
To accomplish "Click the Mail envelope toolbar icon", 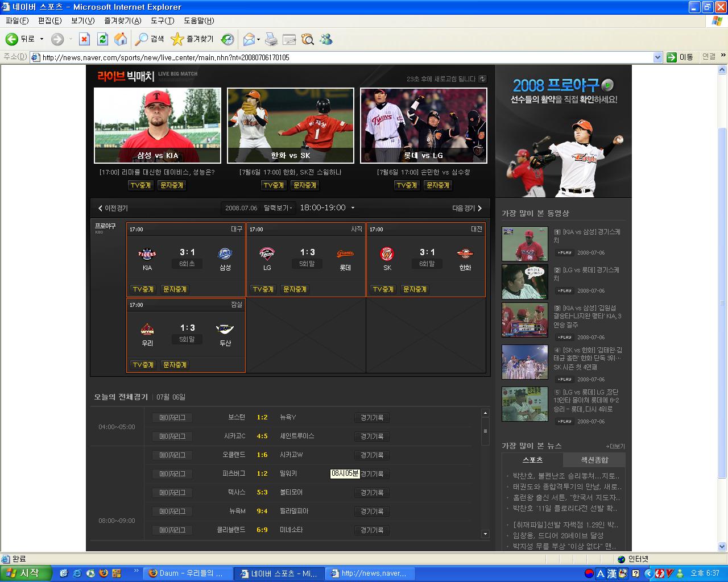I will pyautogui.click(x=249, y=39).
